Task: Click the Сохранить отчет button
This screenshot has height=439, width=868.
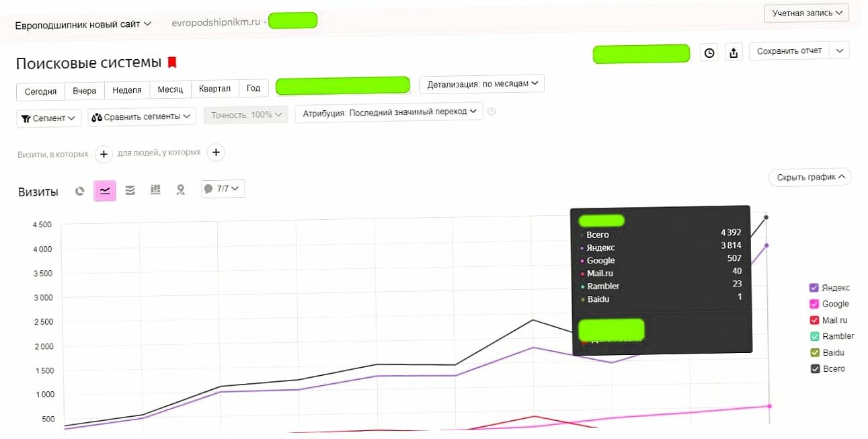Action: pyautogui.click(x=789, y=50)
